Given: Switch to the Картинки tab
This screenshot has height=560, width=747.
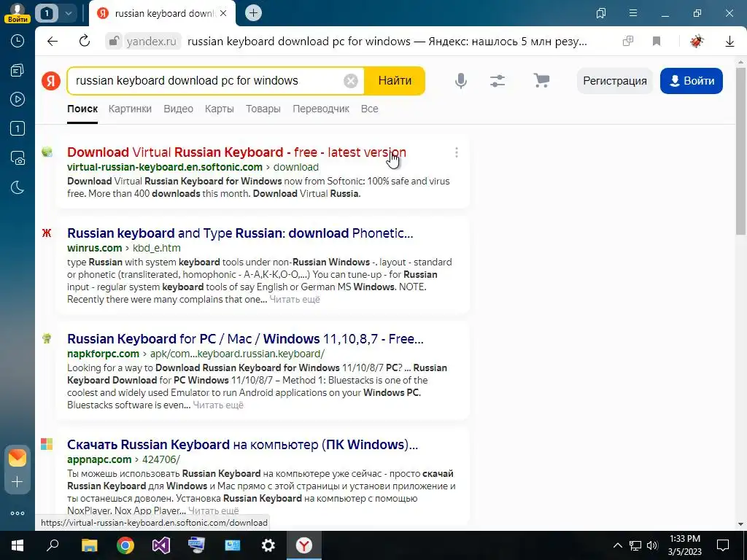Looking at the screenshot, I should 130,109.
